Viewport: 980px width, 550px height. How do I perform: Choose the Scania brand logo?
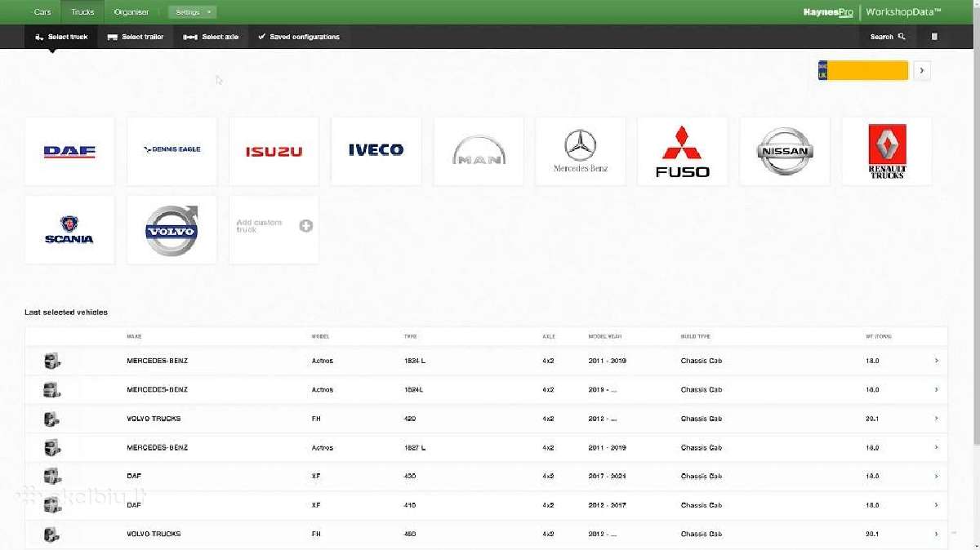coord(69,229)
